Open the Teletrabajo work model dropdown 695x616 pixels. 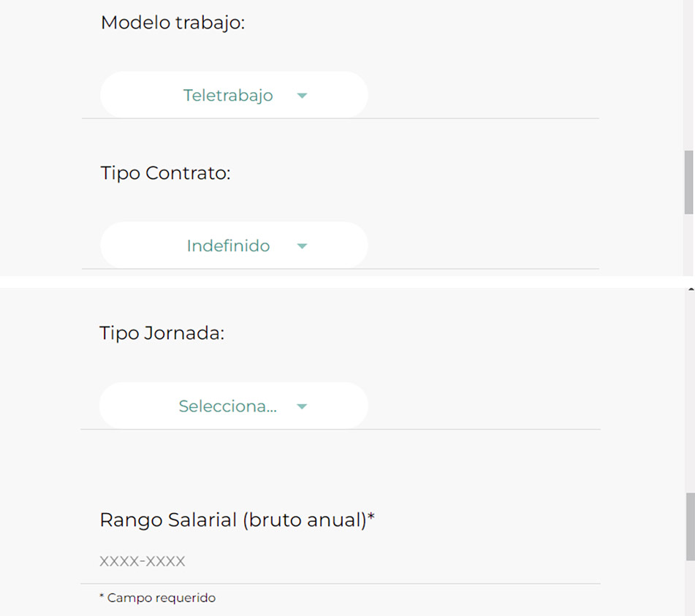(x=233, y=95)
